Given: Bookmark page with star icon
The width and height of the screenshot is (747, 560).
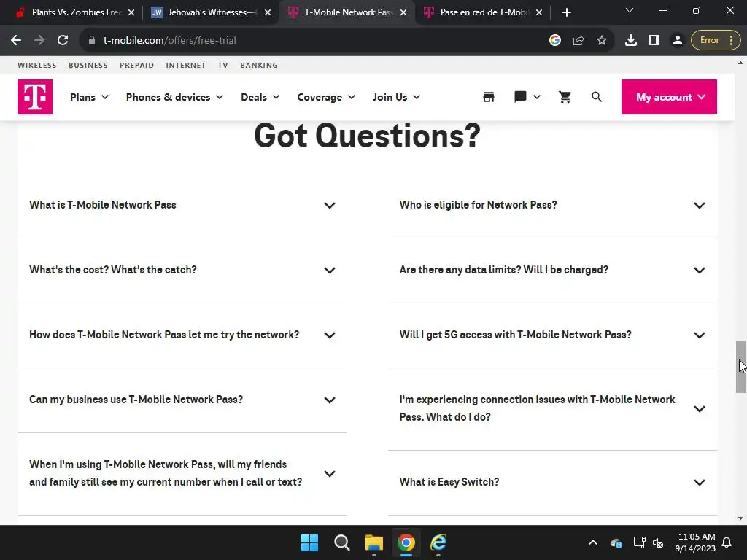Looking at the screenshot, I should point(602,41).
